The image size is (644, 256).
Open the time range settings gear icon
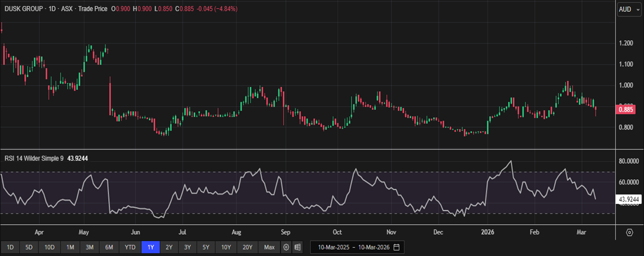click(x=287, y=247)
